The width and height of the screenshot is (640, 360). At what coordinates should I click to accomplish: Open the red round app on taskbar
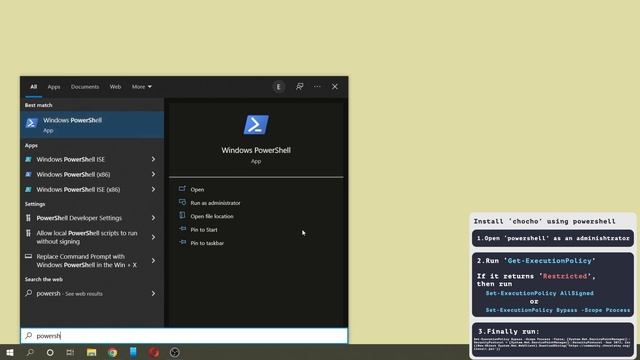click(154, 352)
